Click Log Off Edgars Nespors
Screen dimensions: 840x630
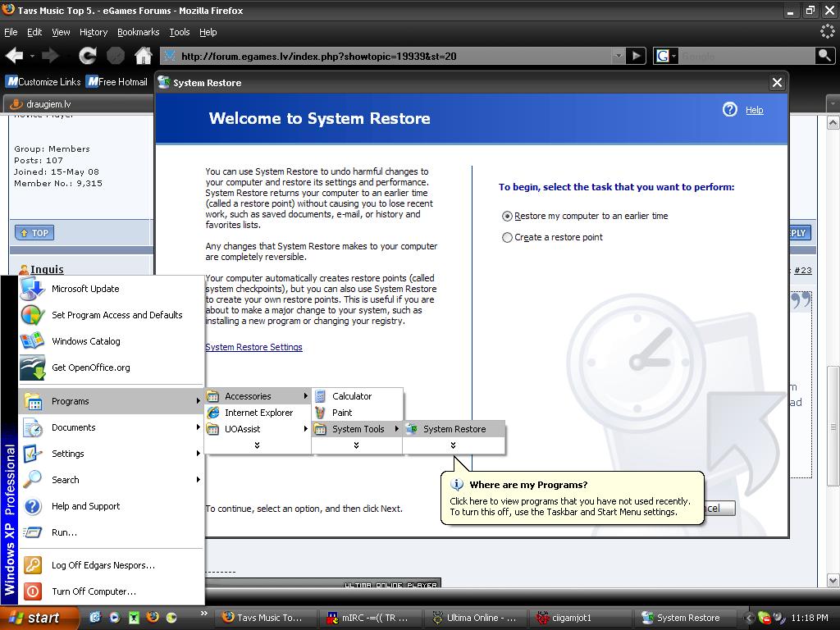pos(112,565)
